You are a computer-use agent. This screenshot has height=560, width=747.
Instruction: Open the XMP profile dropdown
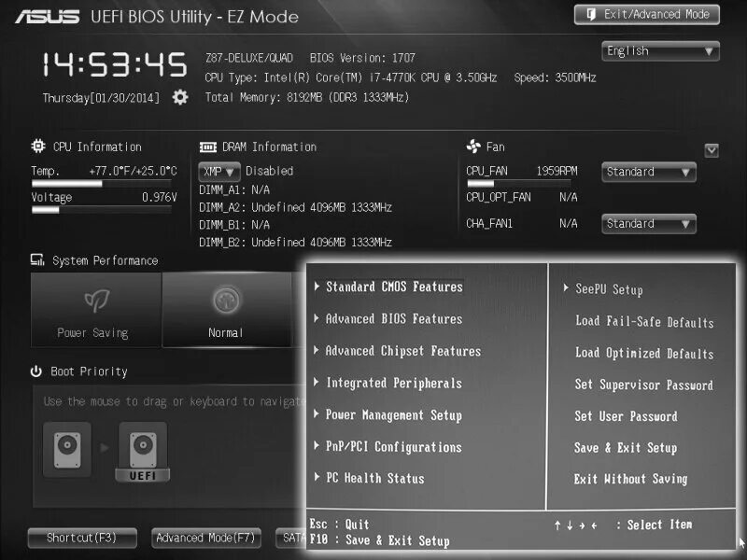(219, 172)
